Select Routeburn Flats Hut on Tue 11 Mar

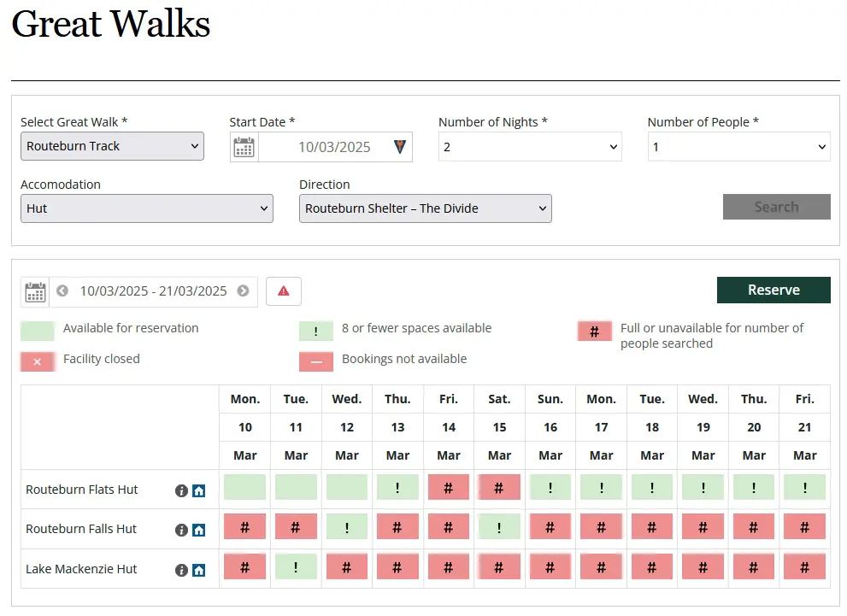(x=296, y=488)
